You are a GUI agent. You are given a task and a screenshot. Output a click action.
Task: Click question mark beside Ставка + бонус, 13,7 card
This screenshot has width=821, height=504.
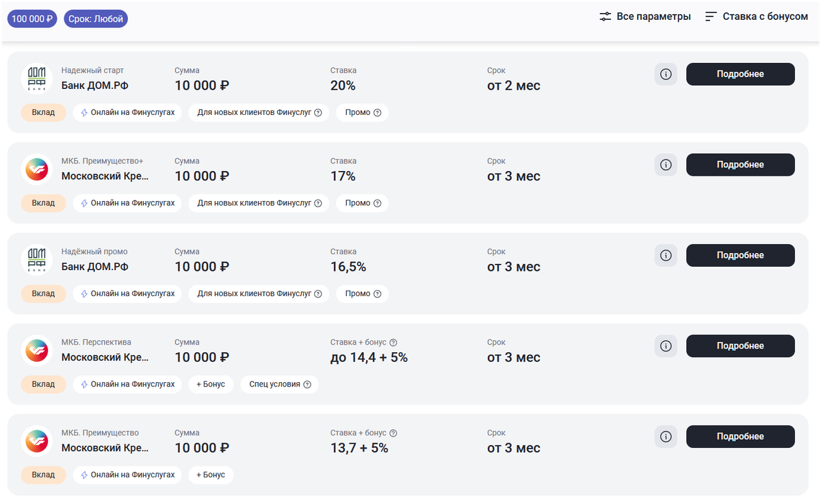point(393,433)
